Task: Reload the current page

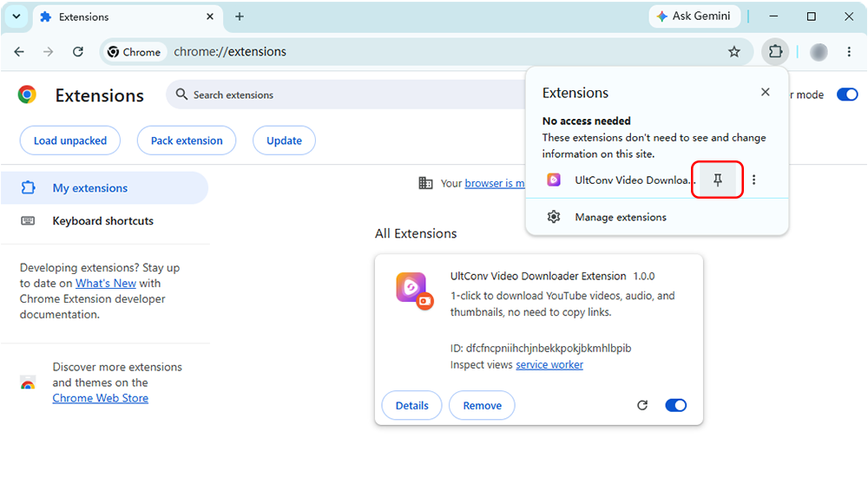Action: pos(78,51)
